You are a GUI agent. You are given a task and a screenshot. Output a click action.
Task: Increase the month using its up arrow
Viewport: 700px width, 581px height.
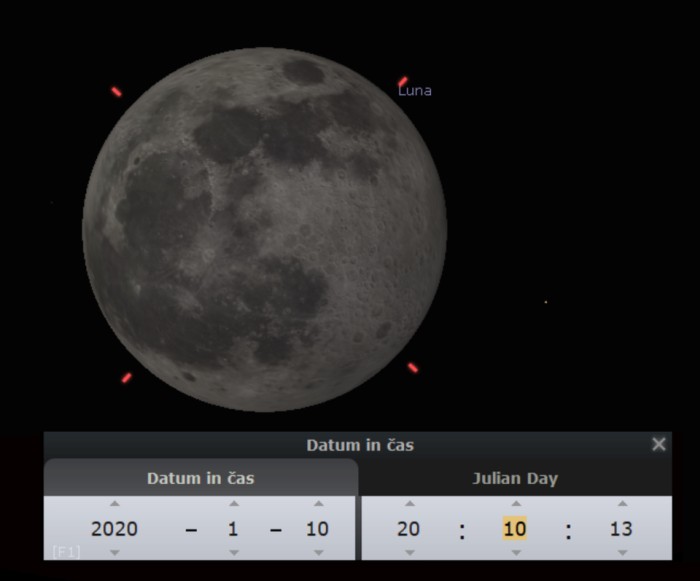pyautogui.click(x=233, y=504)
